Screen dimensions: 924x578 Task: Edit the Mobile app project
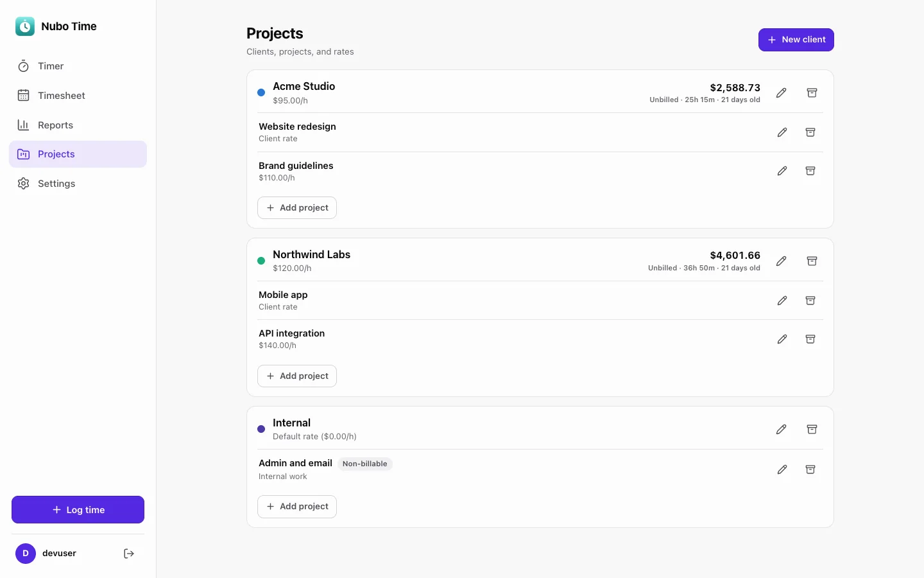pos(782,301)
